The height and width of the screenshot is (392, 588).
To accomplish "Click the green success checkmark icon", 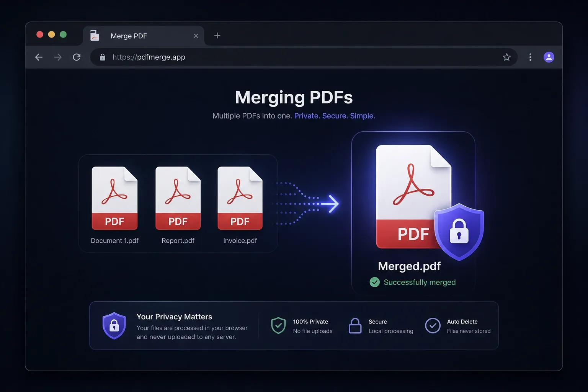I will pyautogui.click(x=375, y=282).
